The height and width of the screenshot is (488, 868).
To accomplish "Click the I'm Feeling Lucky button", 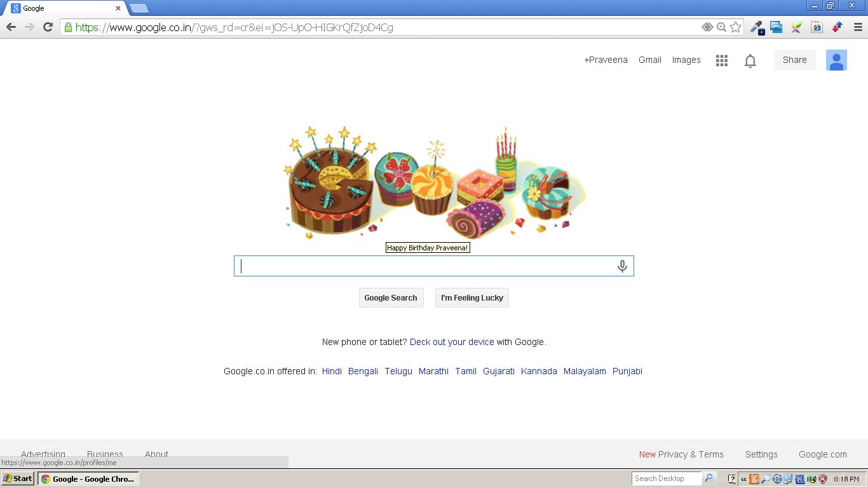I will [472, 298].
